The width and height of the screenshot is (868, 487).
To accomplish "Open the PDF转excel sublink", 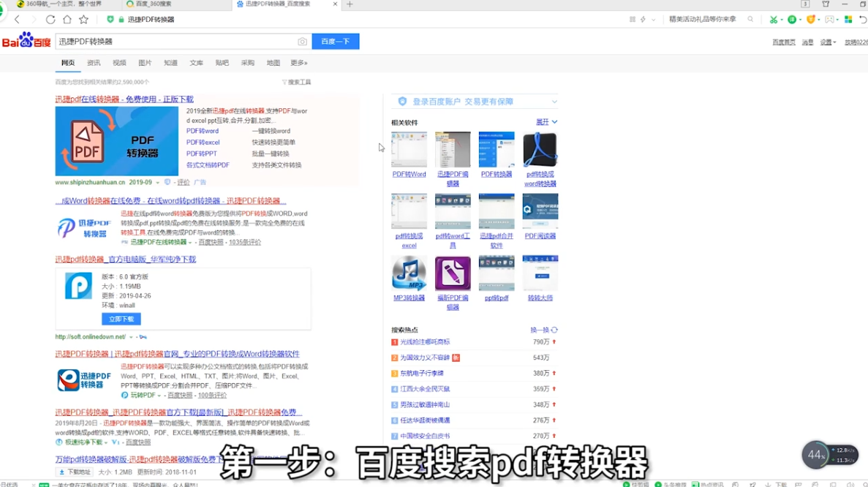I will click(x=203, y=143).
